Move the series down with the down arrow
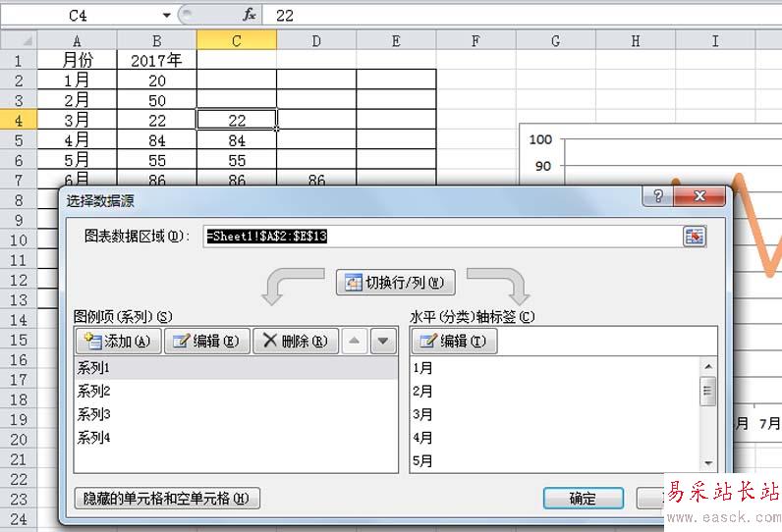The width and height of the screenshot is (782, 532). point(383,341)
